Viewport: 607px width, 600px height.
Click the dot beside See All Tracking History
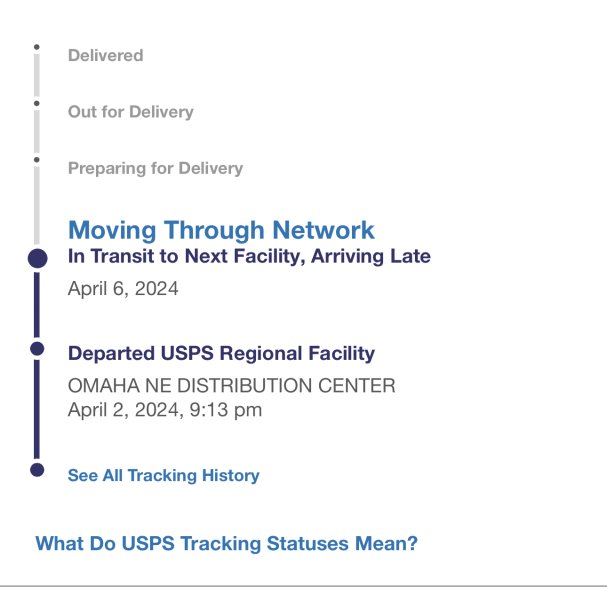coord(37,469)
